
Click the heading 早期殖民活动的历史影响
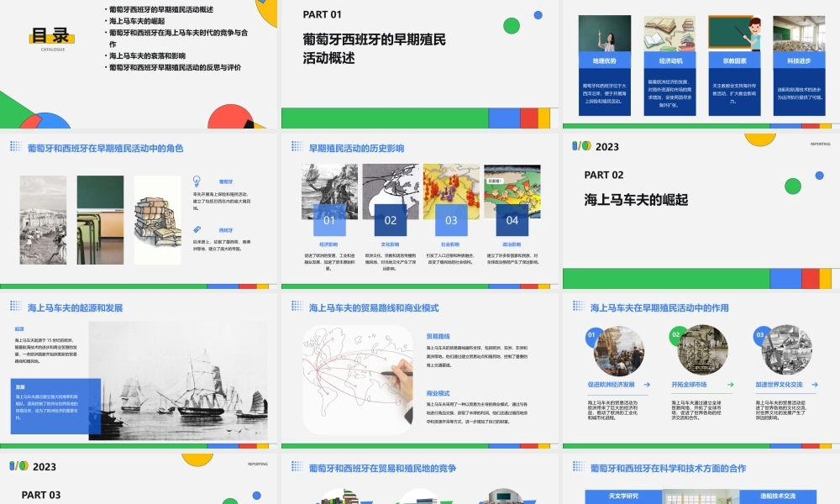coord(356,149)
